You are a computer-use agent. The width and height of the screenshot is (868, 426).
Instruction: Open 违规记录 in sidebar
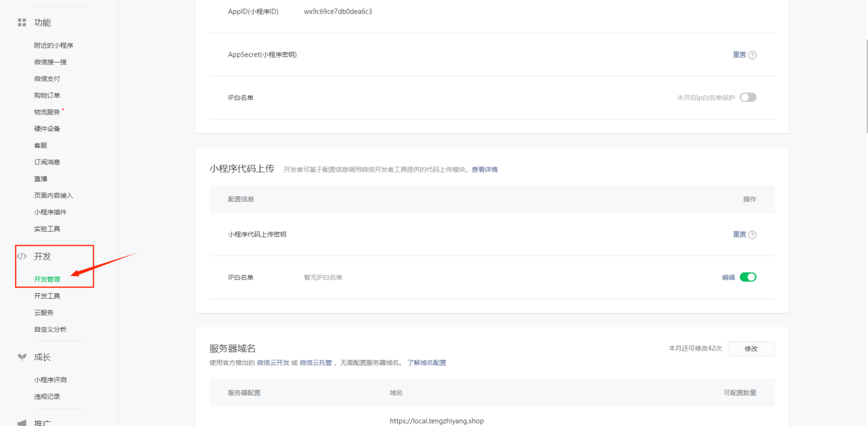(47, 396)
